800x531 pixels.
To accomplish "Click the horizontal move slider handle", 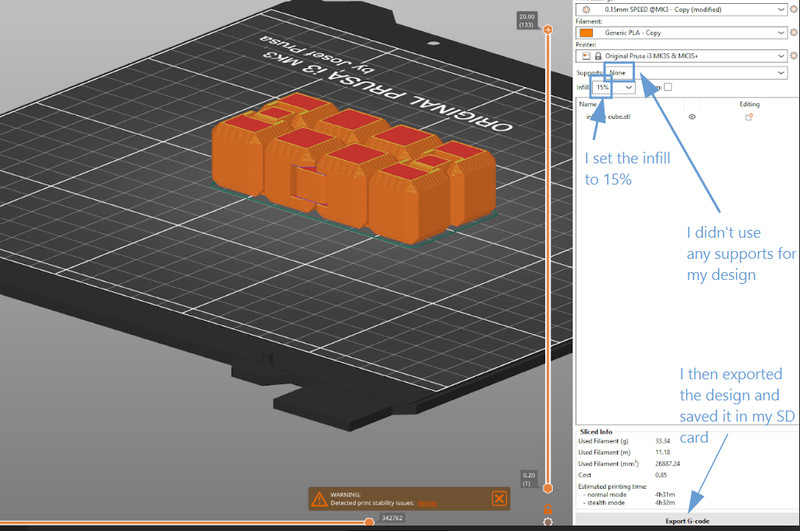I will tap(369, 522).
